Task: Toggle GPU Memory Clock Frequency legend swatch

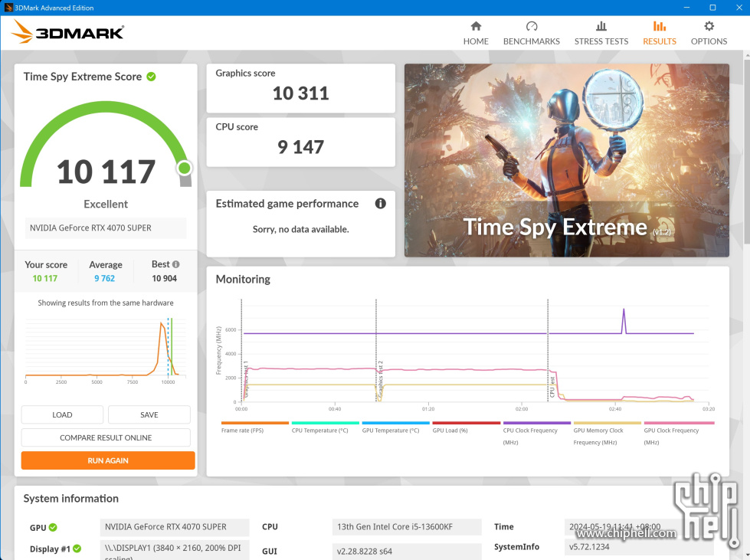Action: [x=607, y=423]
